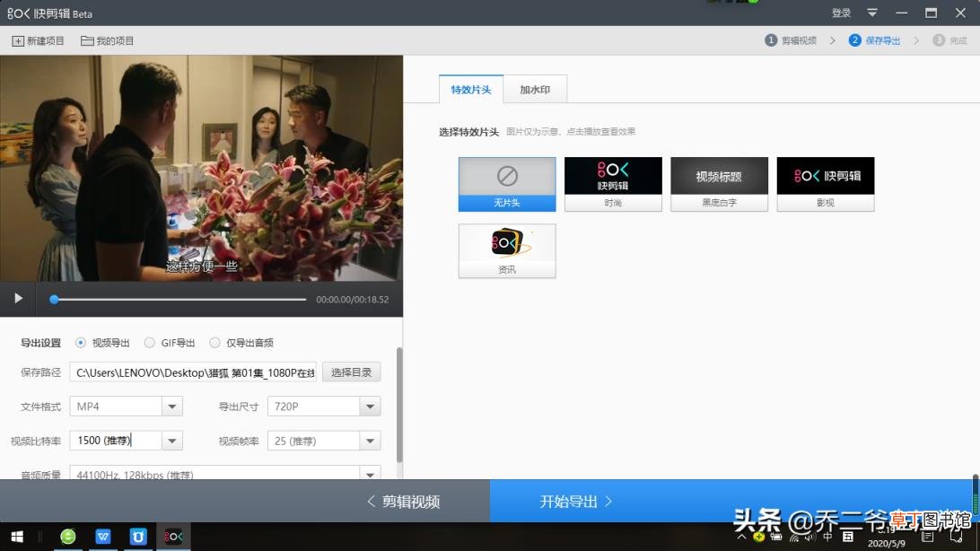This screenshot has height=551, width=980.
Task: Select 视频导出 radio option
Action: [81, 342]
